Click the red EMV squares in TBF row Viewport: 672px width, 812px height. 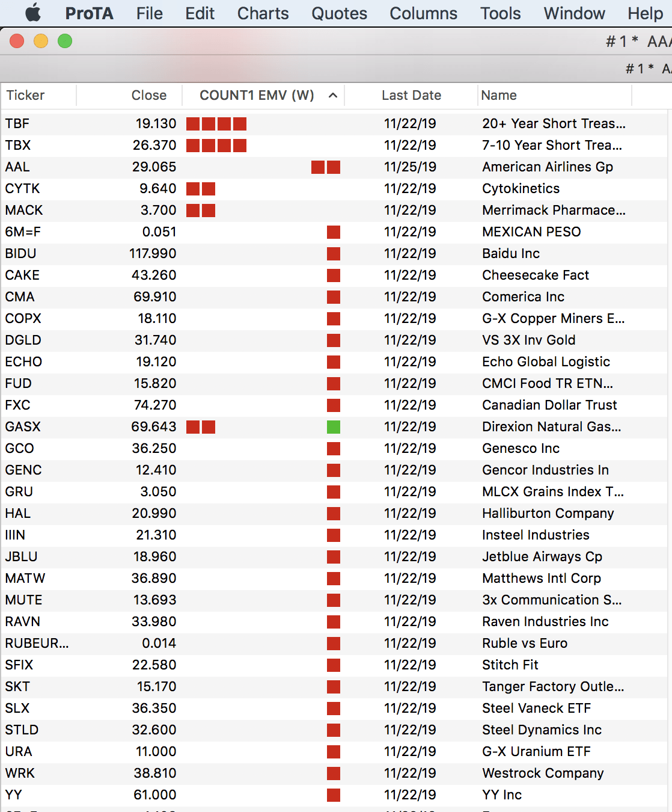(216, 124)
